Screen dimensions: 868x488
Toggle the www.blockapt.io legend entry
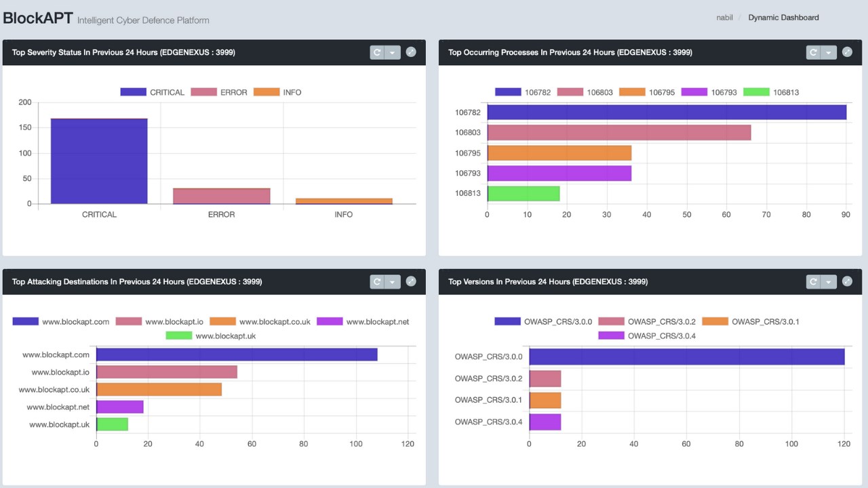[159, 321]
